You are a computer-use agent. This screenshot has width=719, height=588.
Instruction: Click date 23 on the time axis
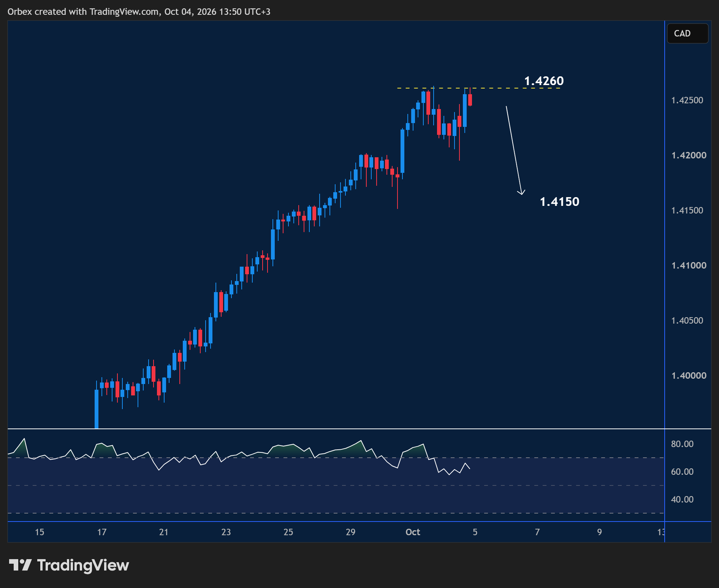(x=226, y=532)
